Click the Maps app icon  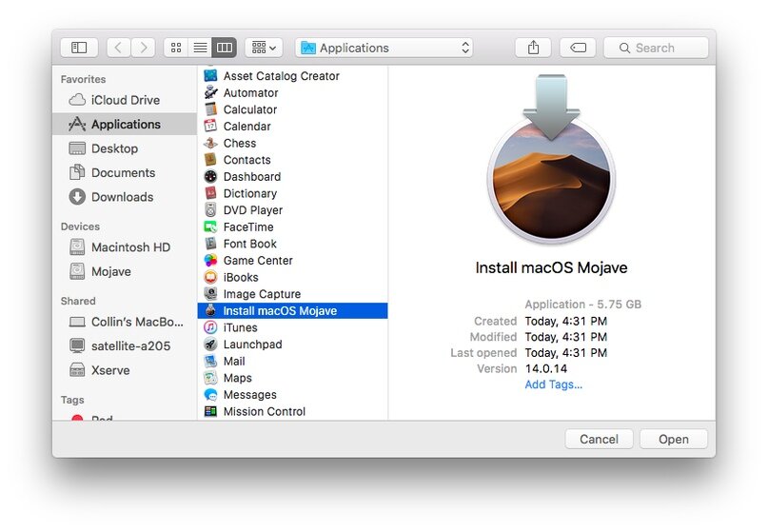tap(210, 378)
